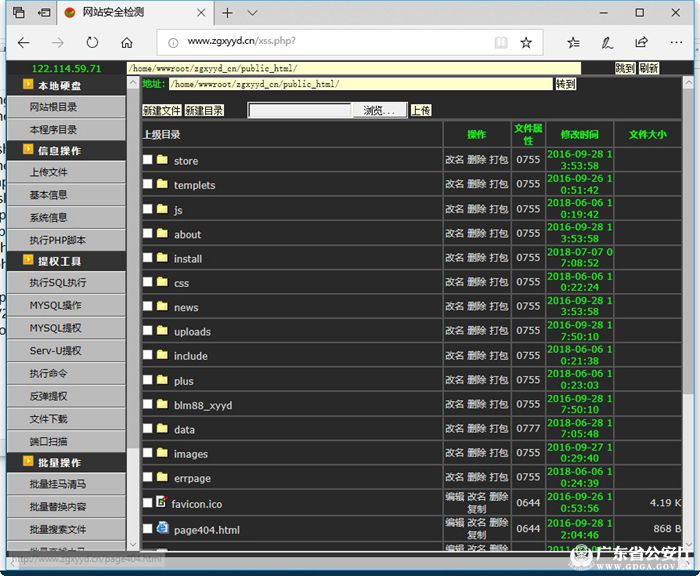Open the browser more options menu
Viewport: 700px width, 576px height.
click(676, 42)
